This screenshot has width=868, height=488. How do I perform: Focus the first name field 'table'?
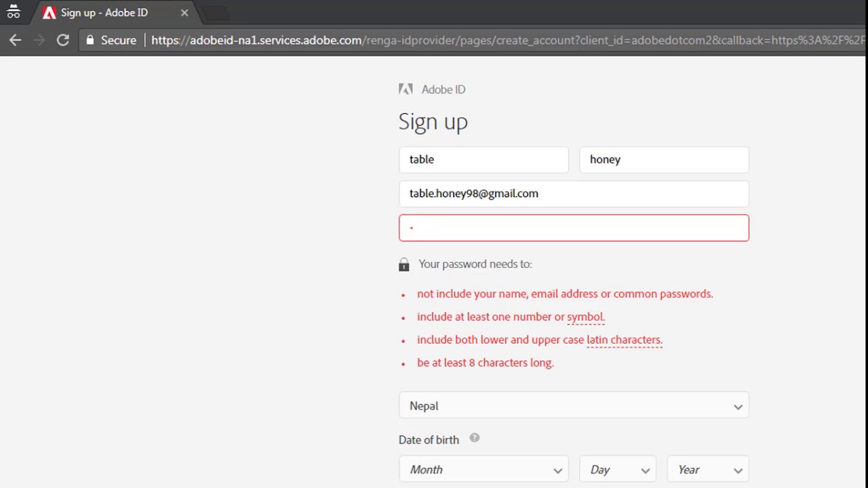[484, 159]
